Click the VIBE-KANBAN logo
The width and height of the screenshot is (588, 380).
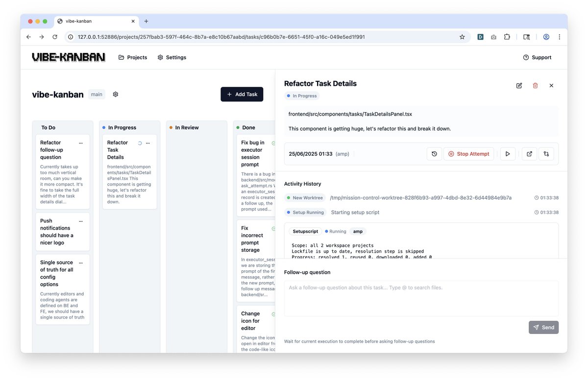(x=69, y=57)
